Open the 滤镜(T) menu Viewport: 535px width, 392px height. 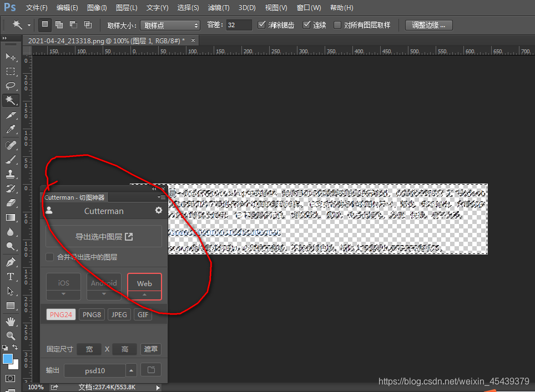(x=219, y=8)
